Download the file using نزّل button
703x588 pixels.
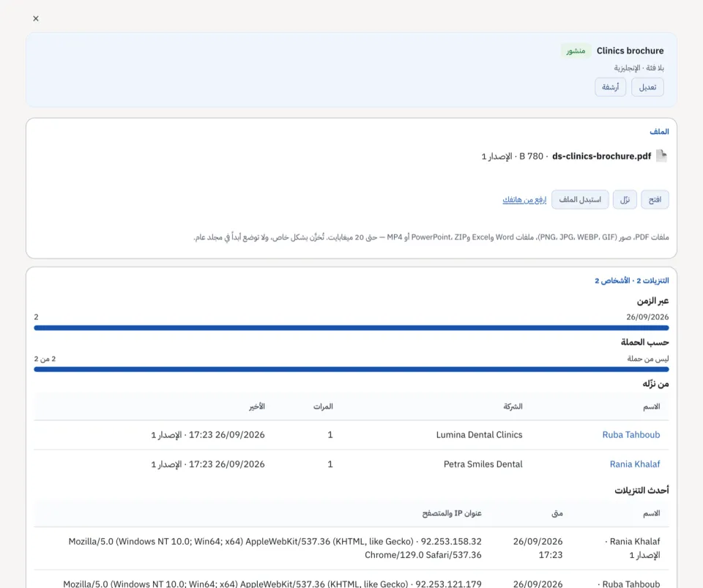[625, 199]
